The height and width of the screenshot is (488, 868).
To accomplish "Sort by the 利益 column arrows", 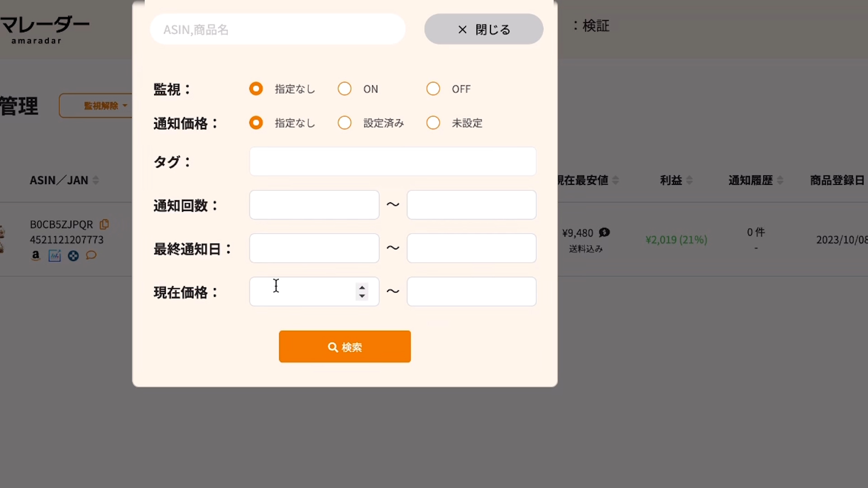I will coord(689,180).
